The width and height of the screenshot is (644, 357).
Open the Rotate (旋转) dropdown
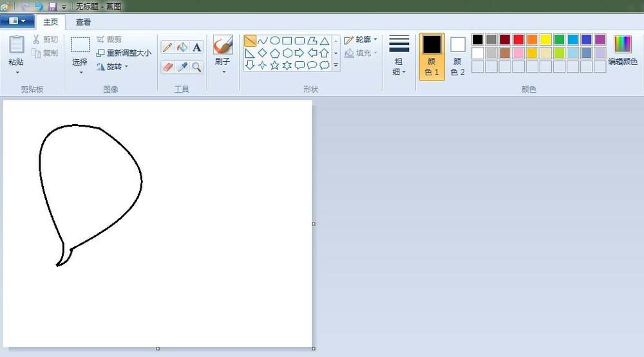coord(113,66)
